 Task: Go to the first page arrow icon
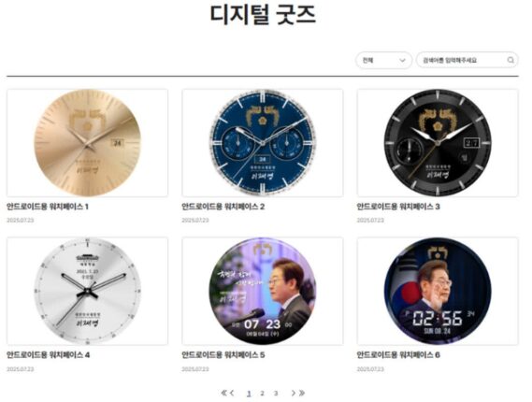click(223, 393)
